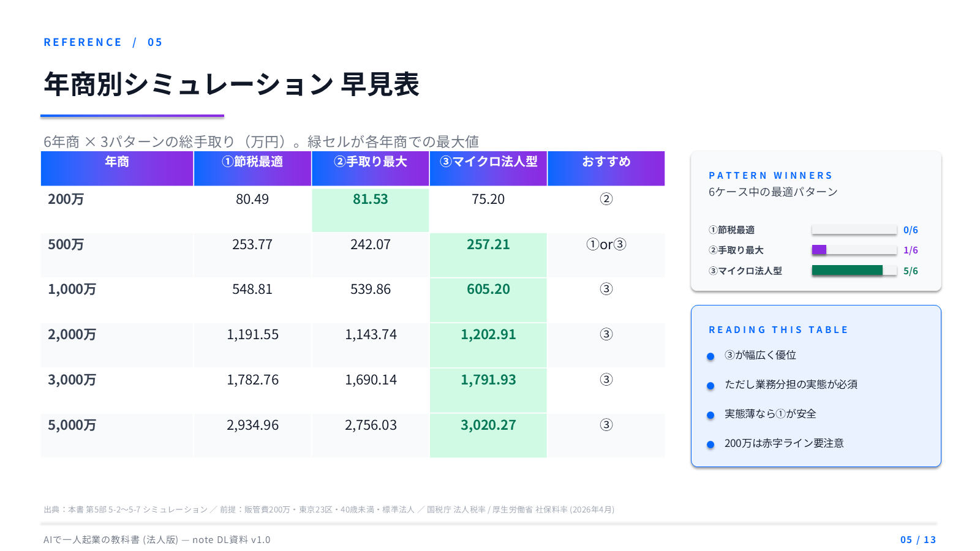Screen dimensions: 980x551
Task: Click the ③ recommendation in 1,000万 row
Action: point(606,290)
